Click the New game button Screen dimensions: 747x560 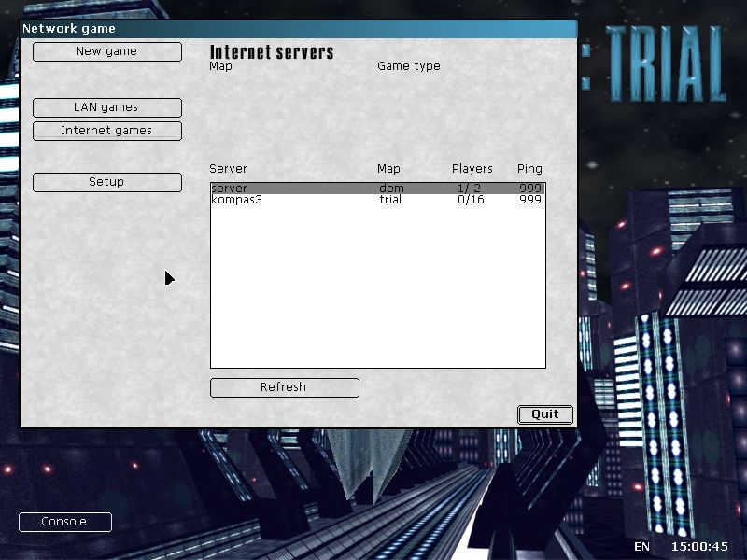[x=107, y=51]
